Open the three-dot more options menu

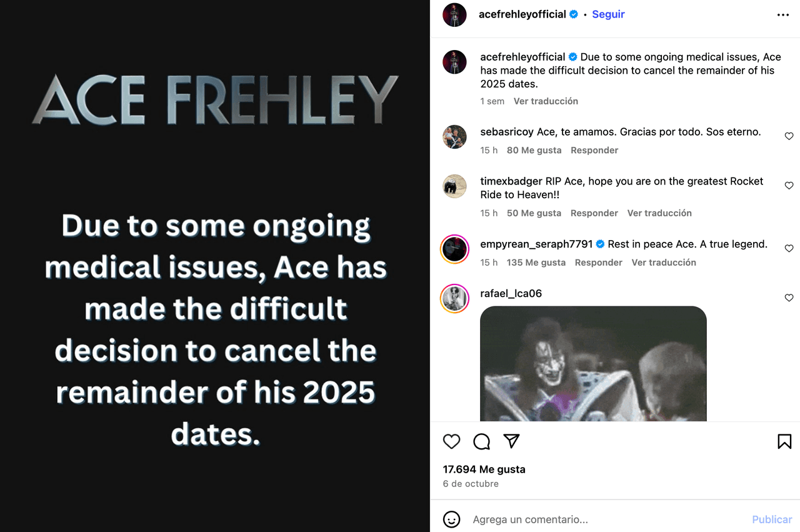[782, 15]
